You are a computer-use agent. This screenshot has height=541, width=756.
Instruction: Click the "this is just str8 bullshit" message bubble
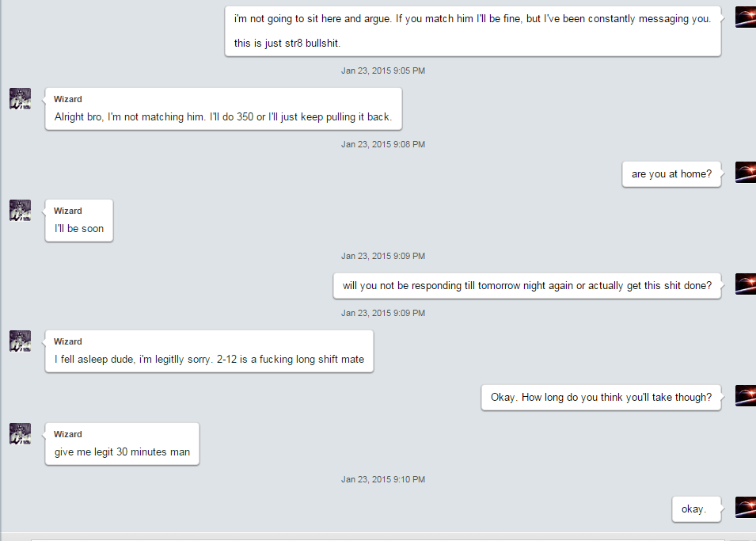point(473,32)
